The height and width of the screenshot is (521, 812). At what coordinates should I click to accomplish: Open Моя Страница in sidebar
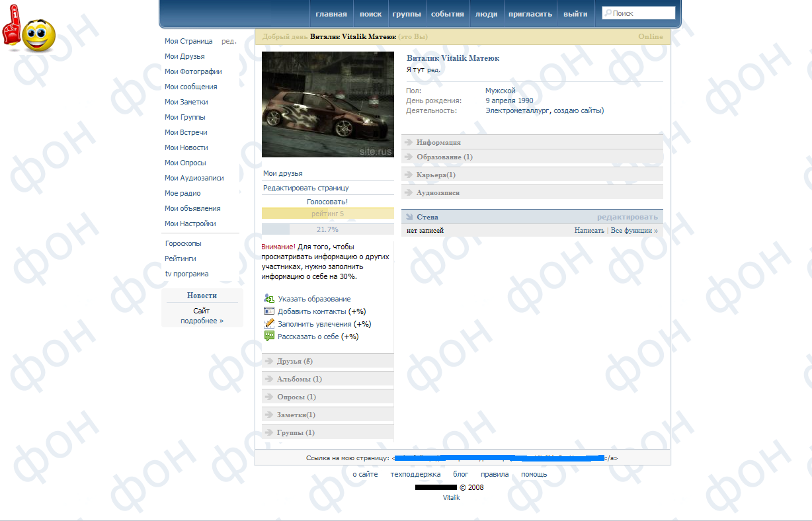(188, 41)
